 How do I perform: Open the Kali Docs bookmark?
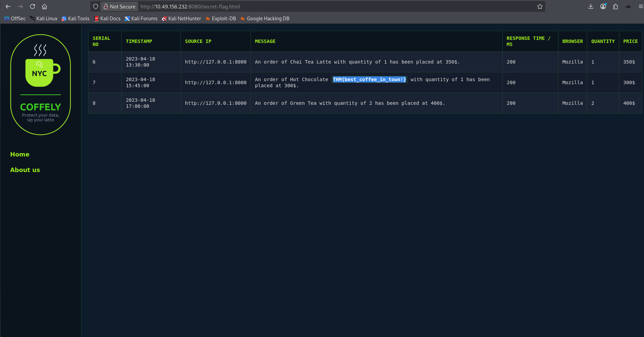pyautogui.click(x=107, y=19)
